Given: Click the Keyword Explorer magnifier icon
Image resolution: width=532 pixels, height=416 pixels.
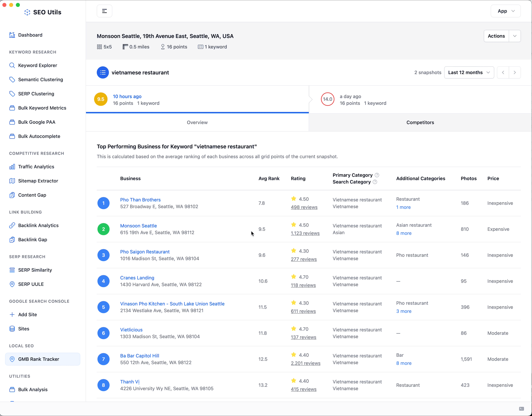Looking at the screenshot, I should 12,65.
